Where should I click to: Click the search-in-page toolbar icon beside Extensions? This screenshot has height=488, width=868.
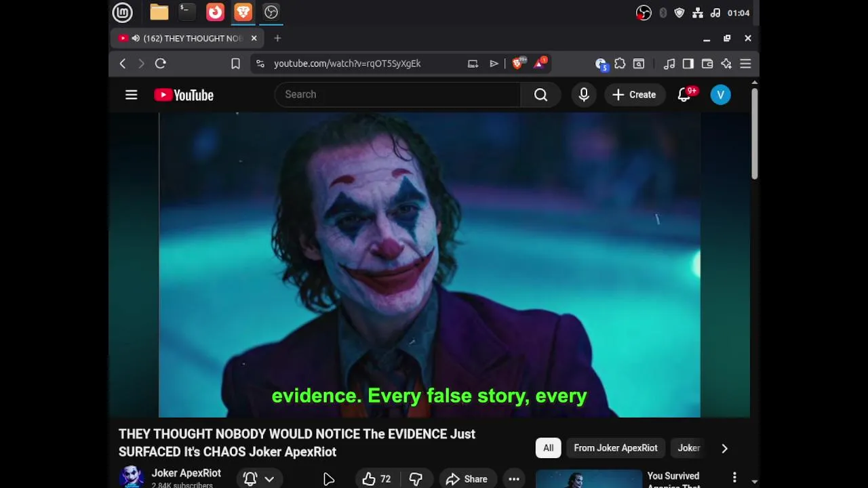(639, 64)
